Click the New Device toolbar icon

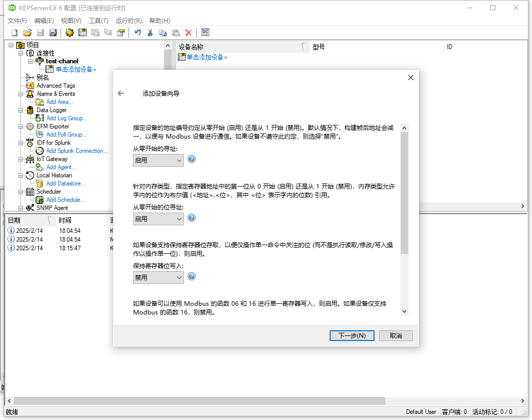click(83, 33)
